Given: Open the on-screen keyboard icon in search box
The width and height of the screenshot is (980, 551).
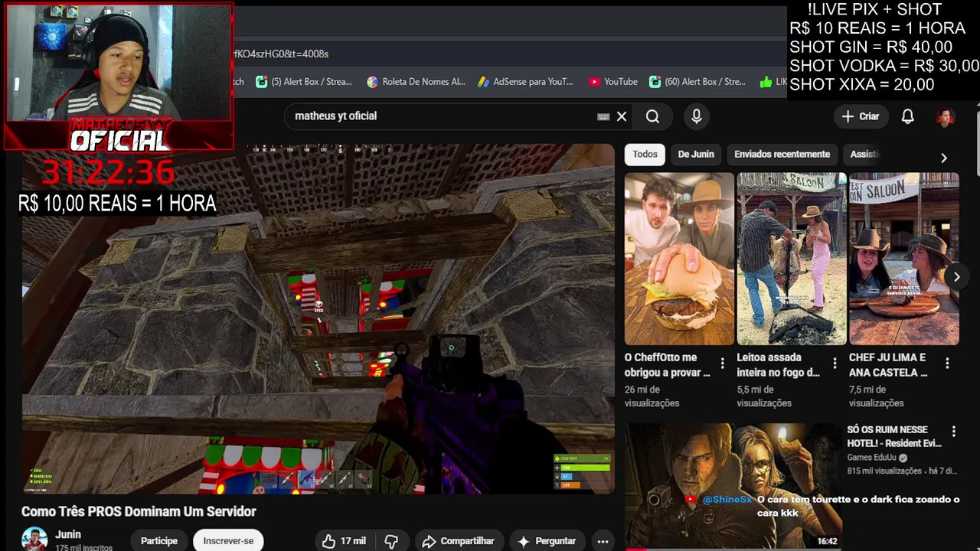Looking at the screenshot, I should (603, 116).
